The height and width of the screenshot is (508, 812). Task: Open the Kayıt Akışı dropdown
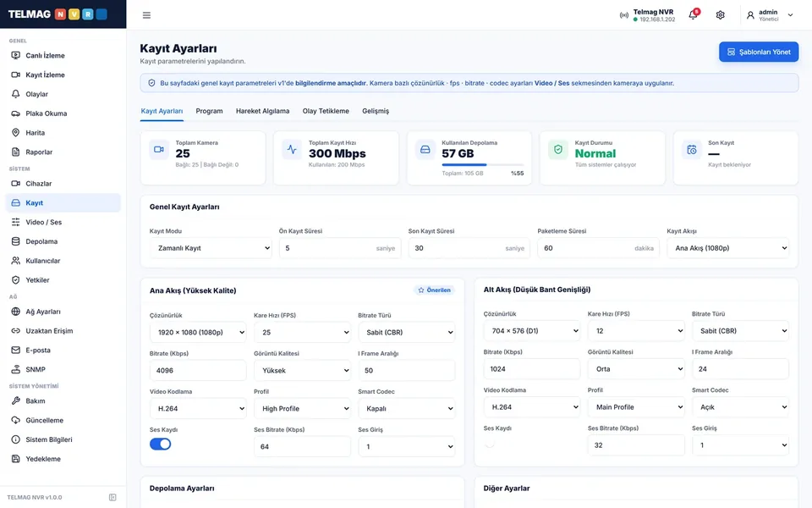727,248
